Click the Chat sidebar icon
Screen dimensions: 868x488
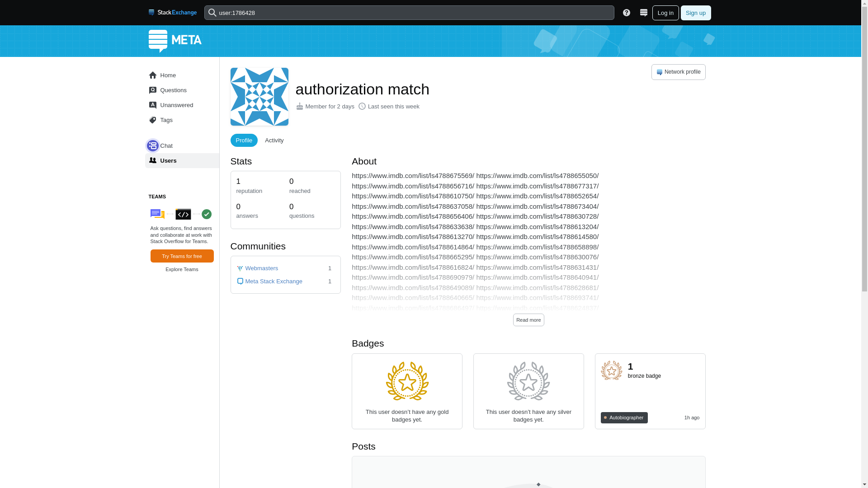(x=153, y=145)
